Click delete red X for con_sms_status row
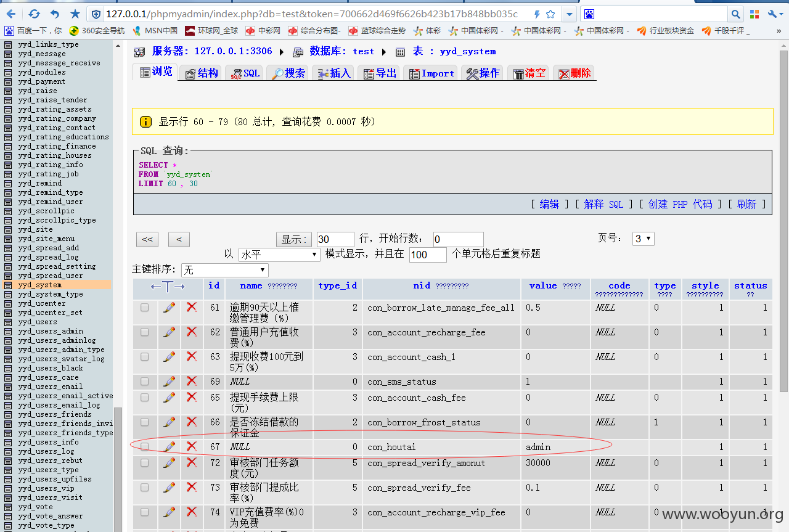The width and height of the screenshot is (789, 532). pyautogui.click(x=192, y=381)
